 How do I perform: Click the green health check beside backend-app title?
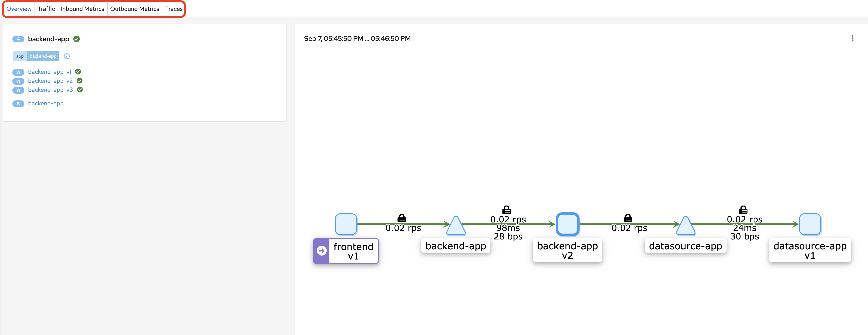click(x=77, y=39)
